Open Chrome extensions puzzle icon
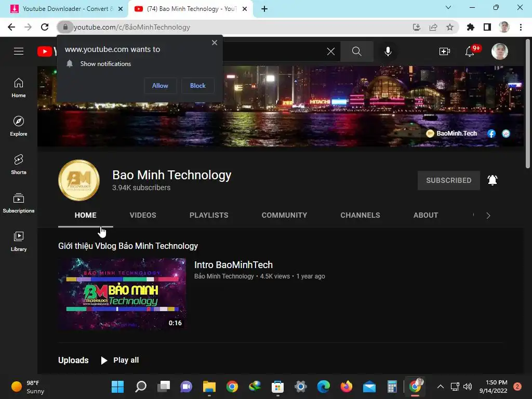This screenshot has width=532, height=399. (470, 27)
